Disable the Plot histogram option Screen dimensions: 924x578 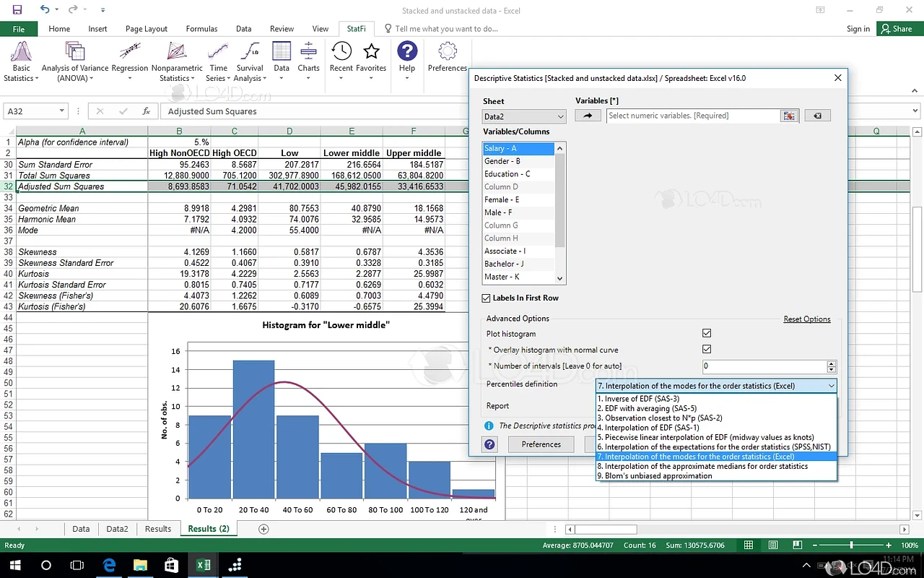[x=706, y=333]
